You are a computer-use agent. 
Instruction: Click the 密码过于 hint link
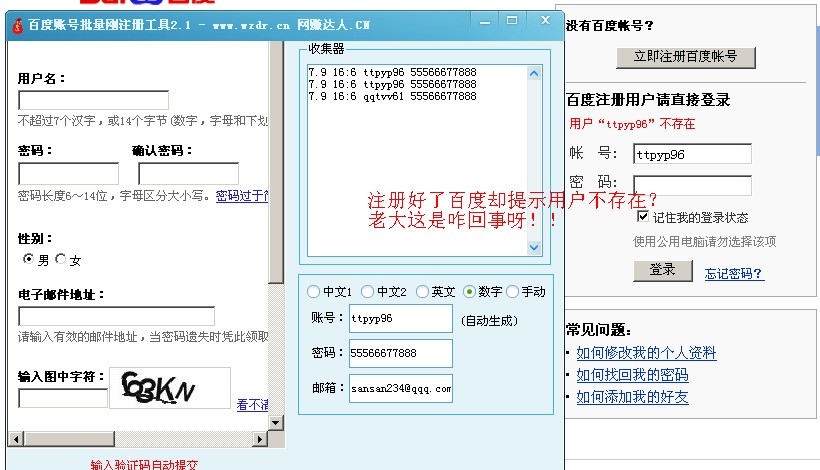(242, 196)
